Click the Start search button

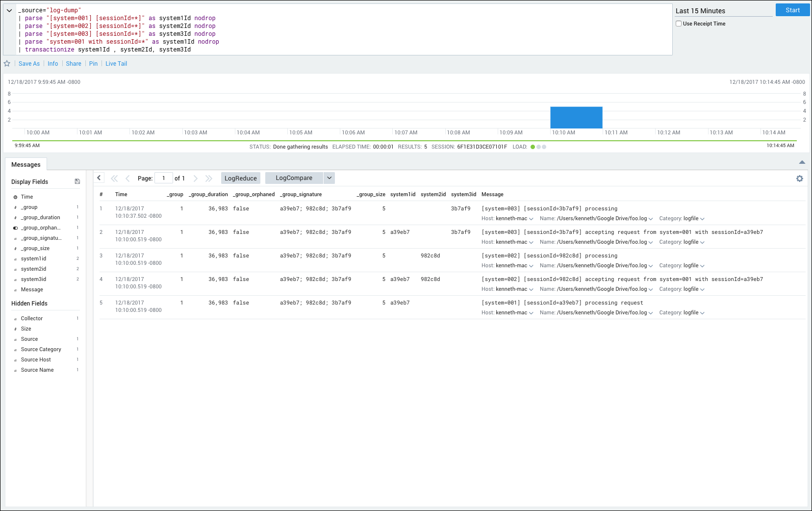coord(792,10)
